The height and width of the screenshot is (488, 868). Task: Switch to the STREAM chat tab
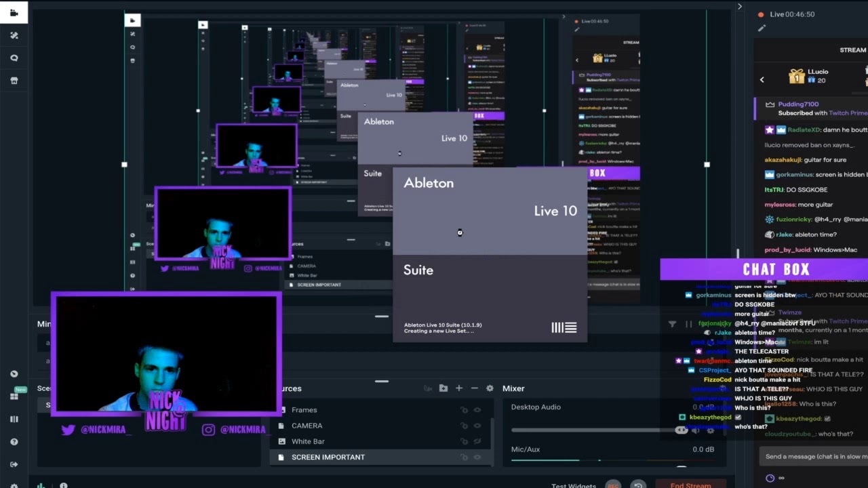click(x=852, y=50)
